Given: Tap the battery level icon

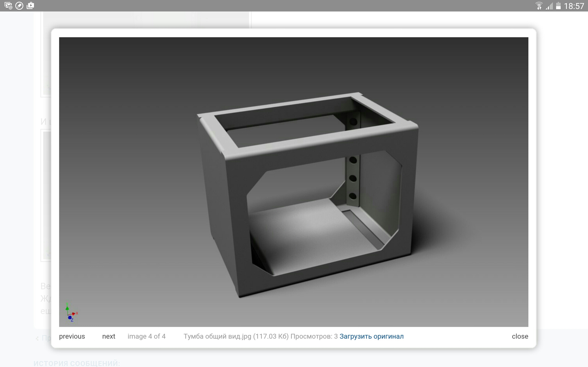Looking at the screenshot, I should pyautogui.click(x=558, y=6).
